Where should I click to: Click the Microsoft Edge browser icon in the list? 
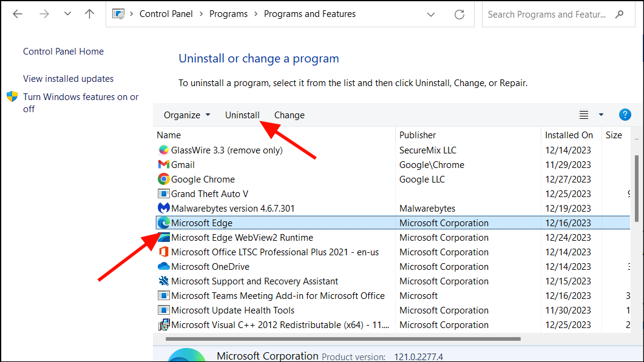(x=164, y=223)
